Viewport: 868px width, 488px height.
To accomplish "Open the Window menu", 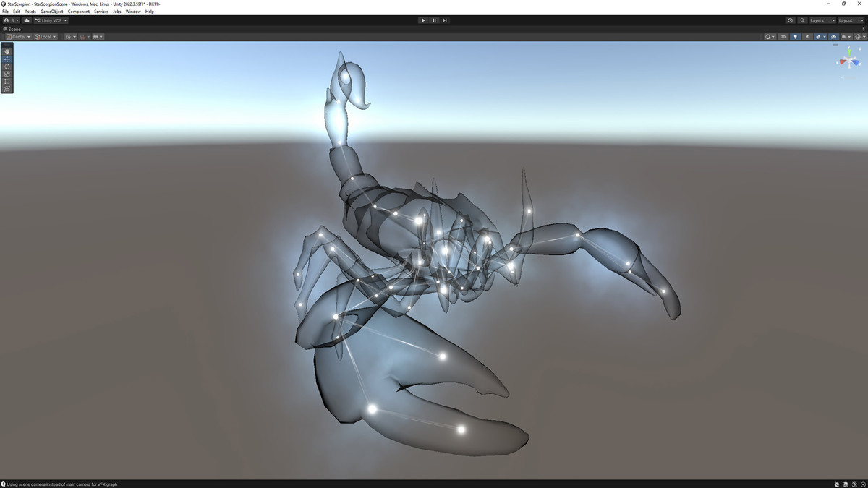I will (x=133, y=12).
